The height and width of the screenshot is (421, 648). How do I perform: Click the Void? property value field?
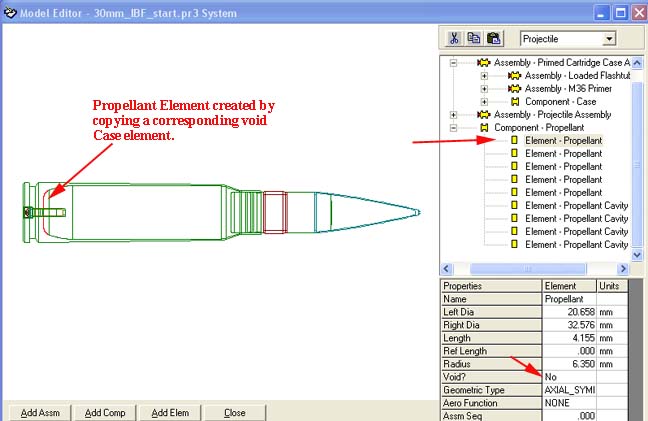[x=568, y=377]
